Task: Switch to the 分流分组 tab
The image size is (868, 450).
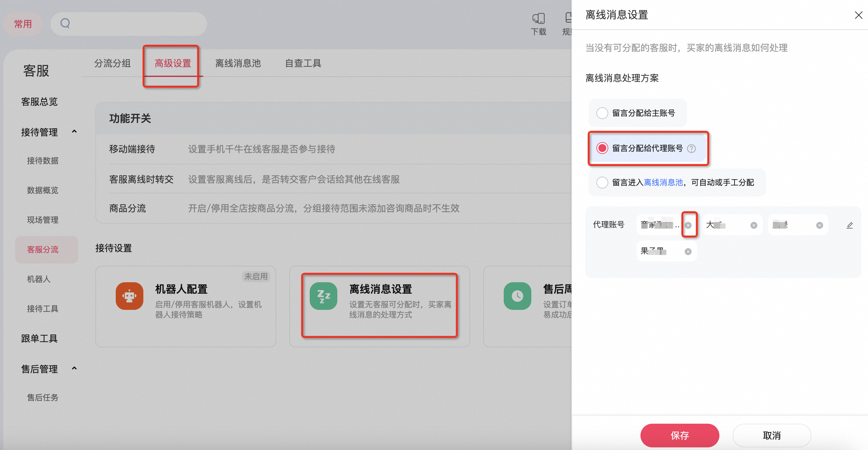Action: point(112,63)
